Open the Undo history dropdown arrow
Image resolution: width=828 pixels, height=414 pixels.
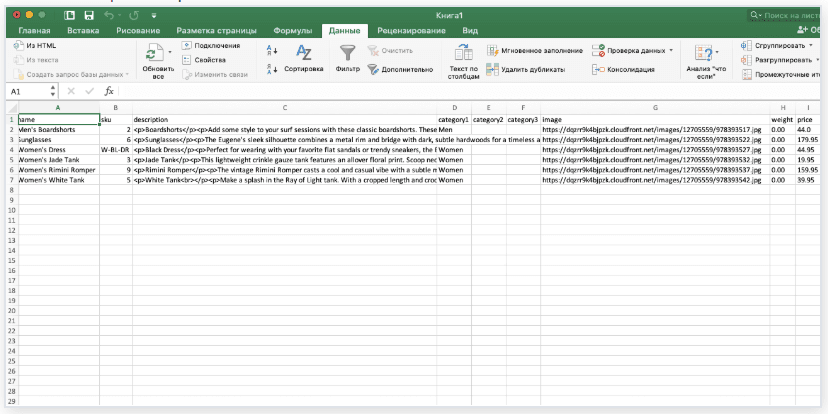pos(119,16)
